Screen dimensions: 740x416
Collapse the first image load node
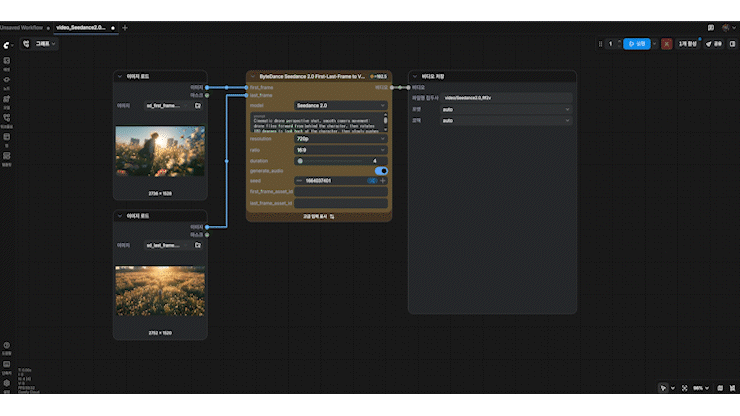click(x=120, y=76)
